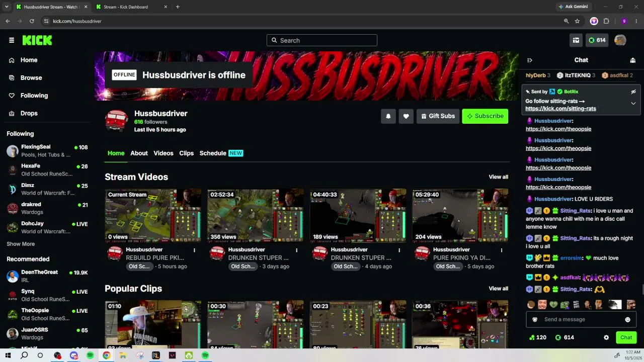Switch to the About tab

(x=139, y=153)
